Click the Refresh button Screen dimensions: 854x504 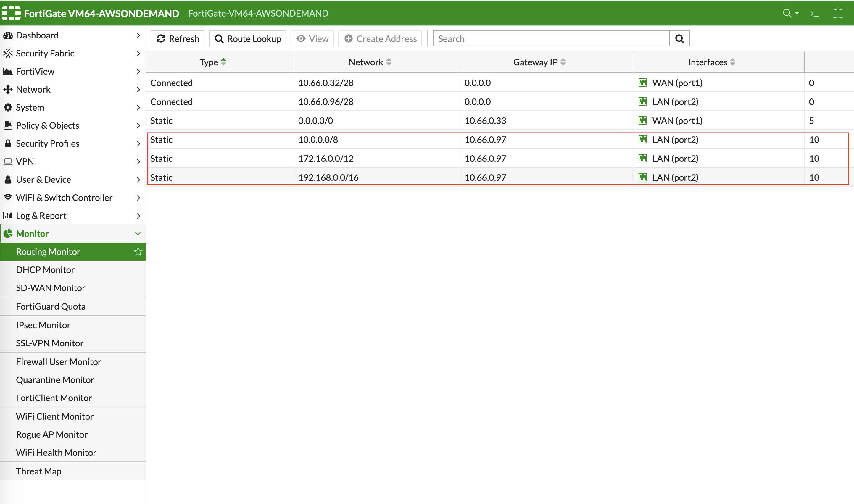(178, 38)
